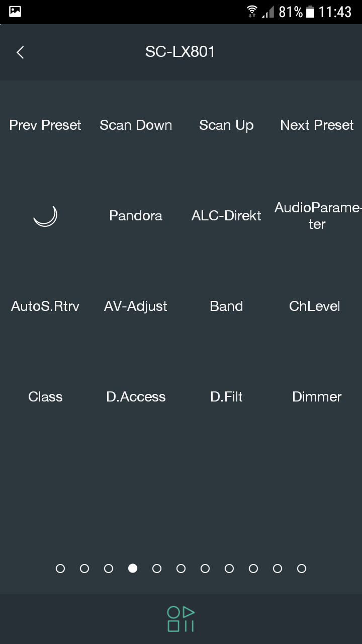
Task: Tap the Band button
Action: coord(226,306)
